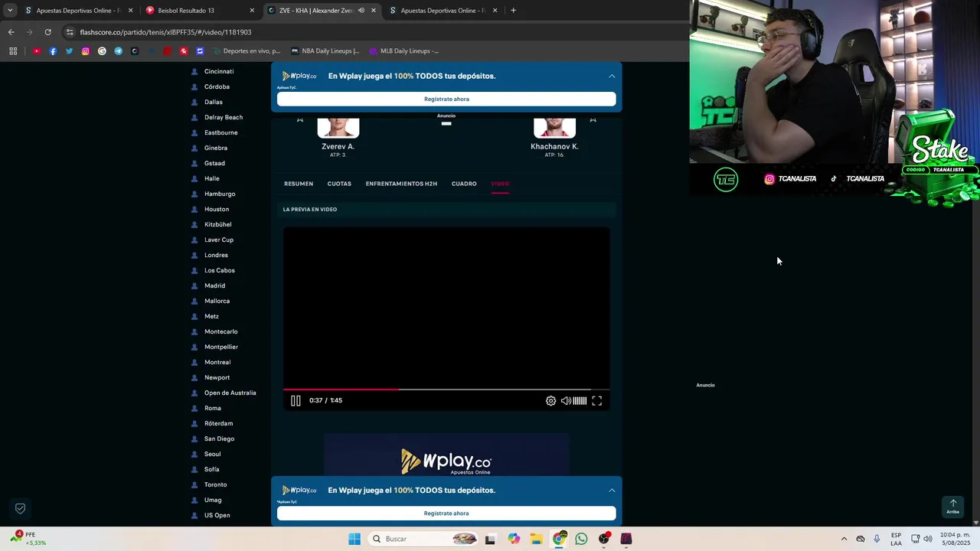The height and width of the screenshot is (551, 980).
Task: Open the Telegram bookmark icon
Action: coord(119,51)
